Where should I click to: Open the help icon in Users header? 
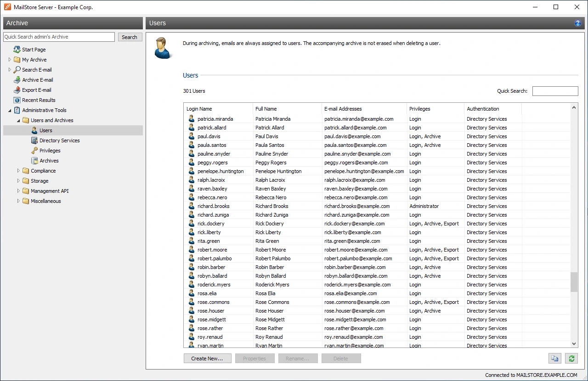tap(578, 23)
